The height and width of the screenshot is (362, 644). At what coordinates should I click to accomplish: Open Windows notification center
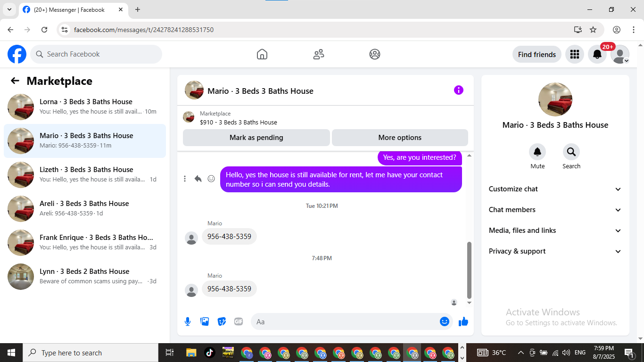[628, 353]
